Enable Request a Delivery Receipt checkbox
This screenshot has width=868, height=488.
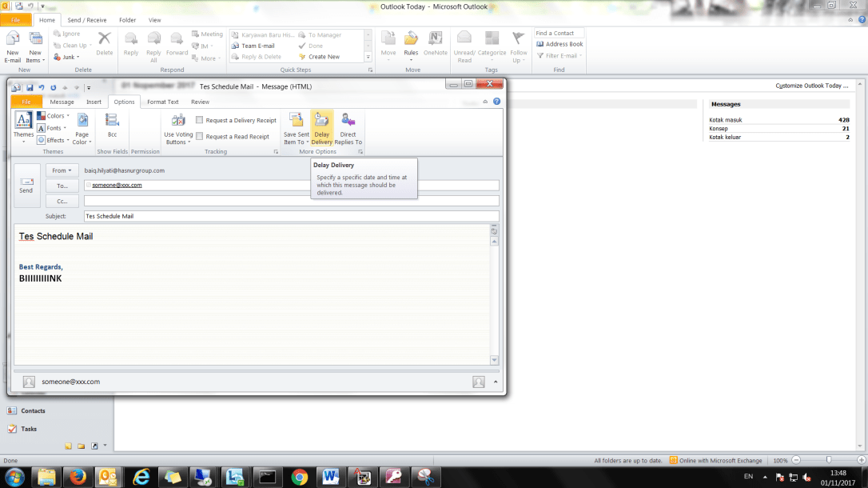pos(200,121)
